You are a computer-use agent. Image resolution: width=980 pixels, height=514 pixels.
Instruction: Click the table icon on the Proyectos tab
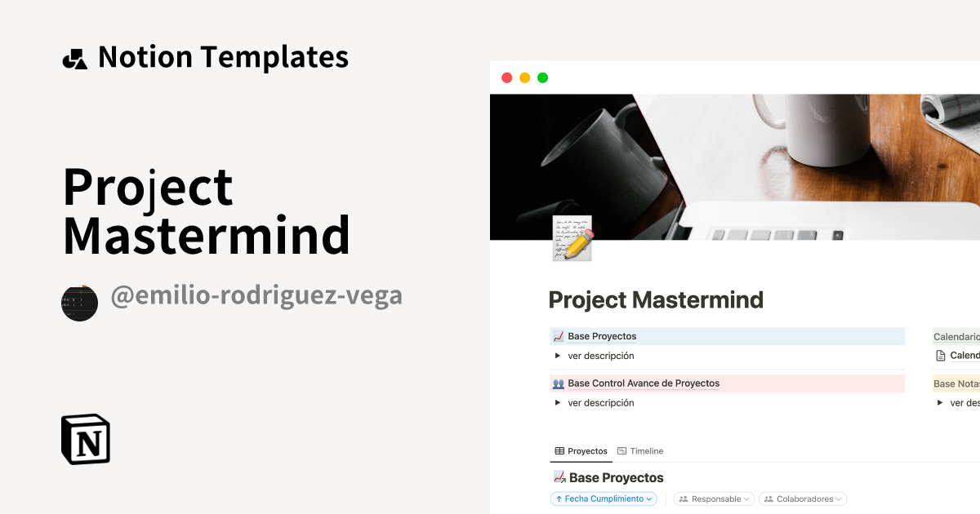tap(560, 450)
